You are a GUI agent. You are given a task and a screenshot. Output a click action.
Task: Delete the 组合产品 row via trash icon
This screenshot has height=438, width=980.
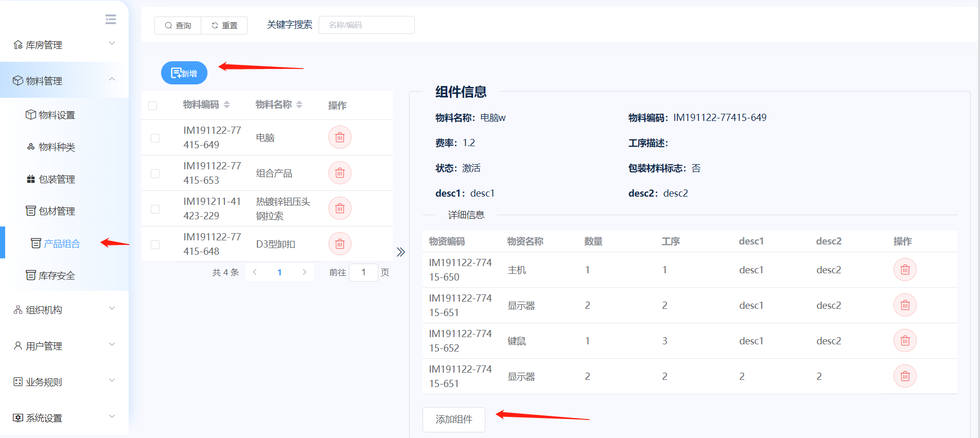340,173
